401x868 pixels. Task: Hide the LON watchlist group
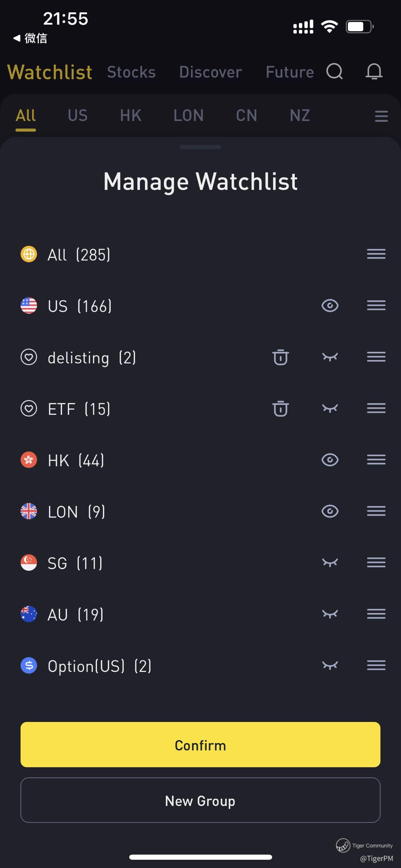[x=330, y=511]
